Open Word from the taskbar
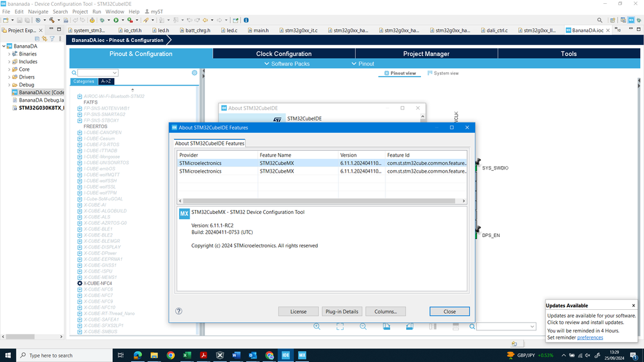Viewport: 644px width, 362px height. 236,355
